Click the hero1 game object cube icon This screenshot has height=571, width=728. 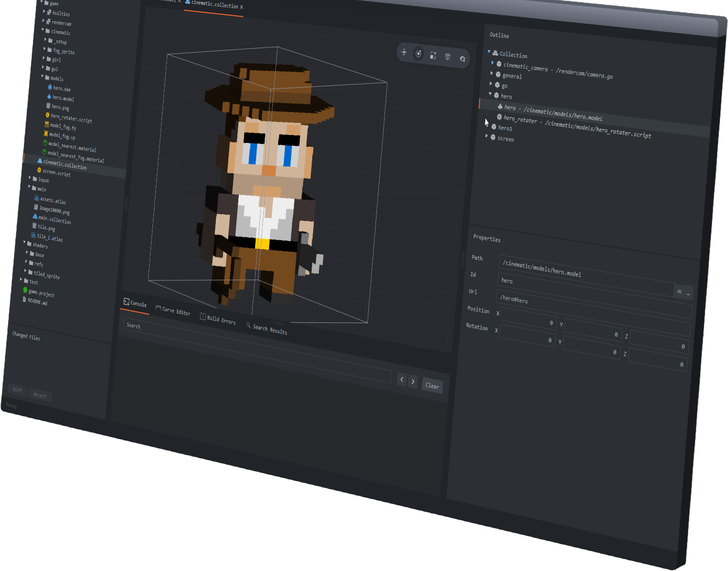494,127
